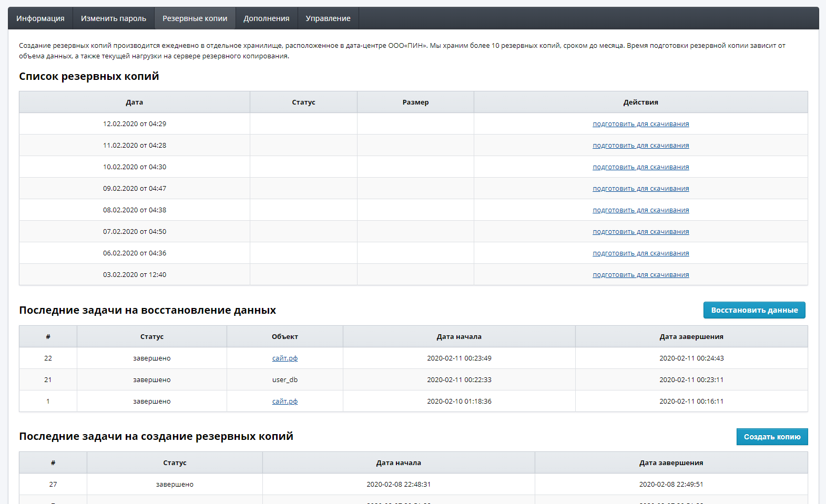
Task: Click restore task number 21
Action: pyautogui.click(x=48, y=380)
